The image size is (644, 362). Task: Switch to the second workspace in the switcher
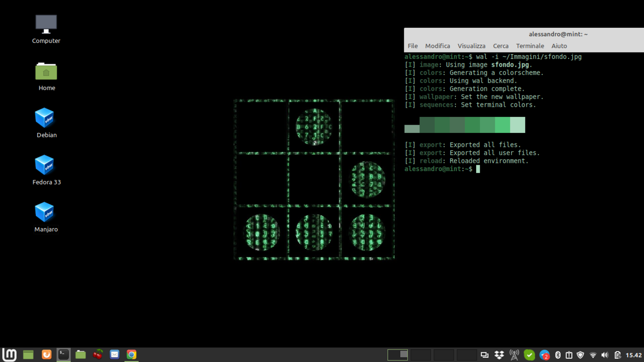[x=421, y=355]
